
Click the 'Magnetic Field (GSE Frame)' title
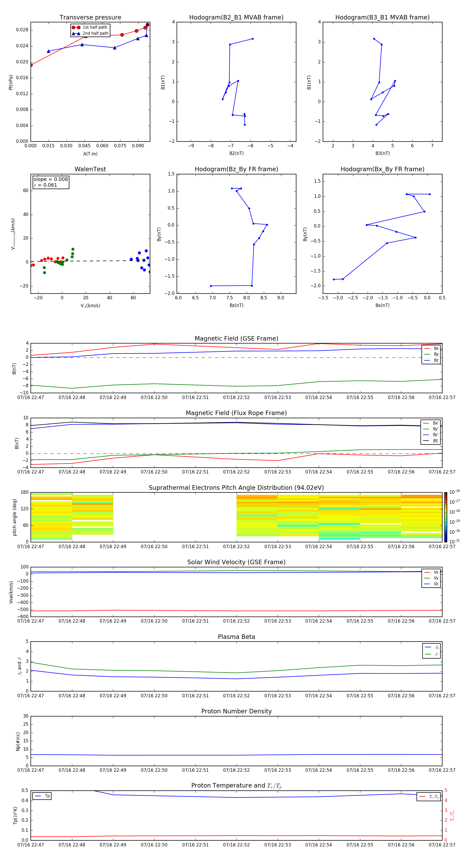coord(236,339)
